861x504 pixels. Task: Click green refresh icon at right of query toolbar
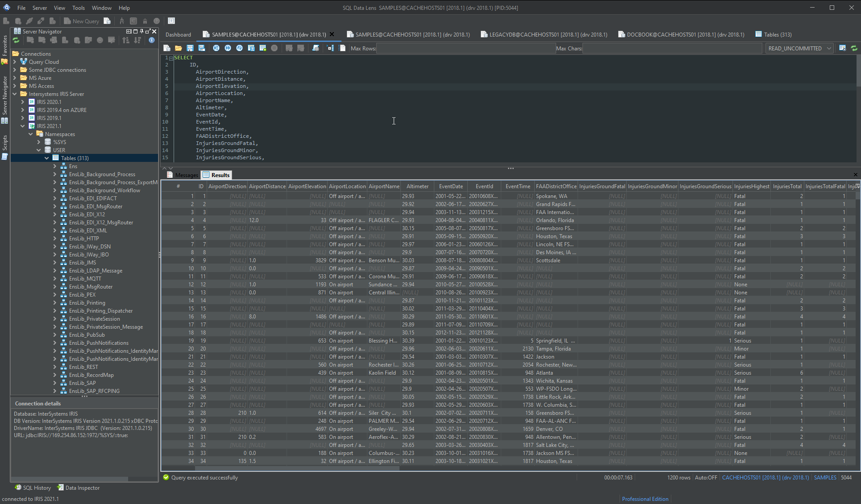[854, 48]
